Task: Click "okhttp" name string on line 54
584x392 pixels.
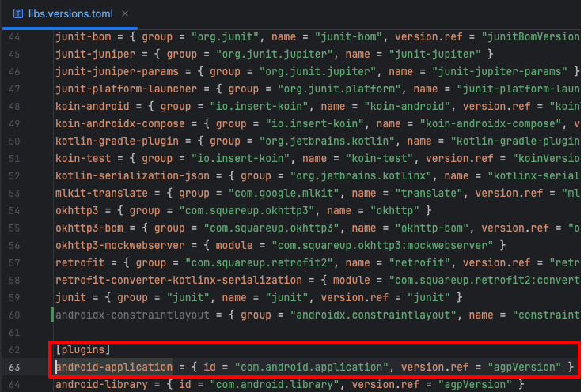Action: [x=395, y=211]
